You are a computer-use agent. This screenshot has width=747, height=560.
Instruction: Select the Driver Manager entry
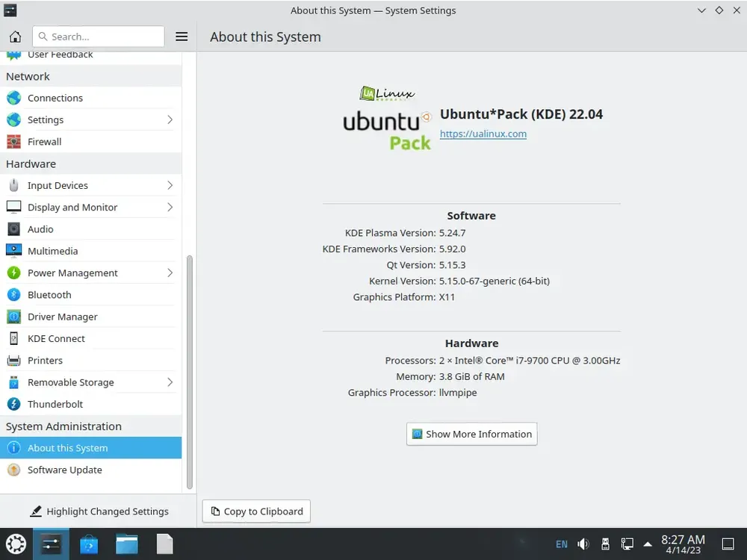90,317
